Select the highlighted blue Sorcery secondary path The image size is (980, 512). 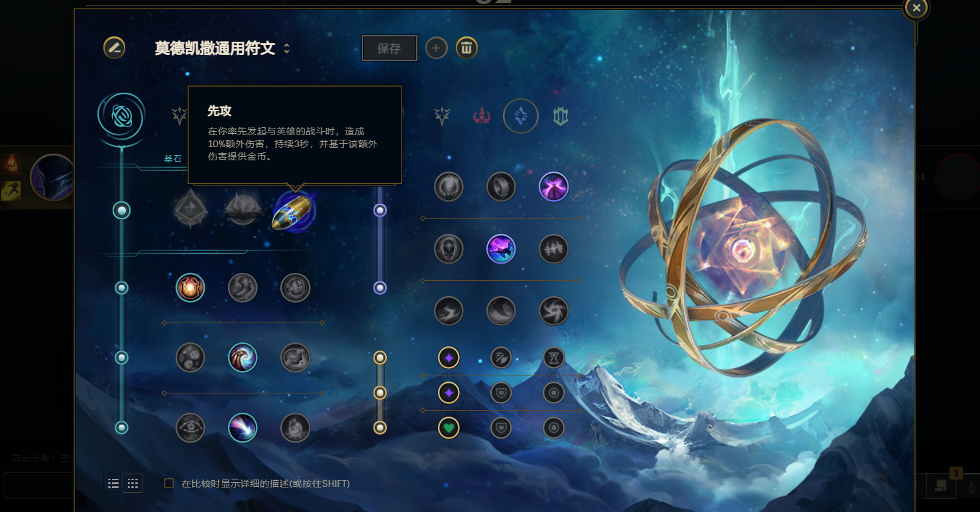point(521,117)
